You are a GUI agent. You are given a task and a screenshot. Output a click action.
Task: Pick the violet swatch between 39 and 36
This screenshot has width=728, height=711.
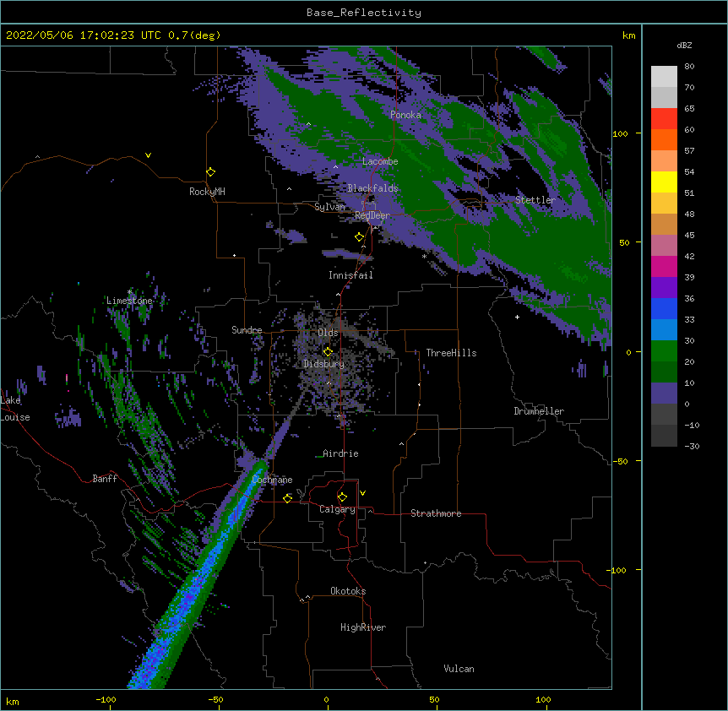coord(664,288)
